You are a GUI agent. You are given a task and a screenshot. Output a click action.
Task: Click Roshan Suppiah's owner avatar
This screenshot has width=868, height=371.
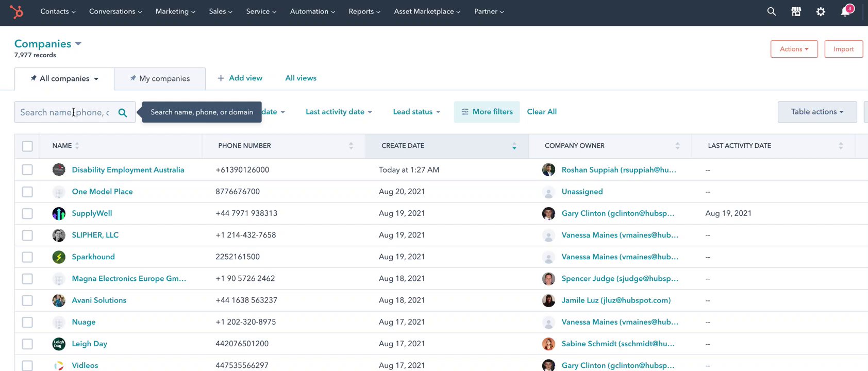pyautogui.click(x=548, y=170)
